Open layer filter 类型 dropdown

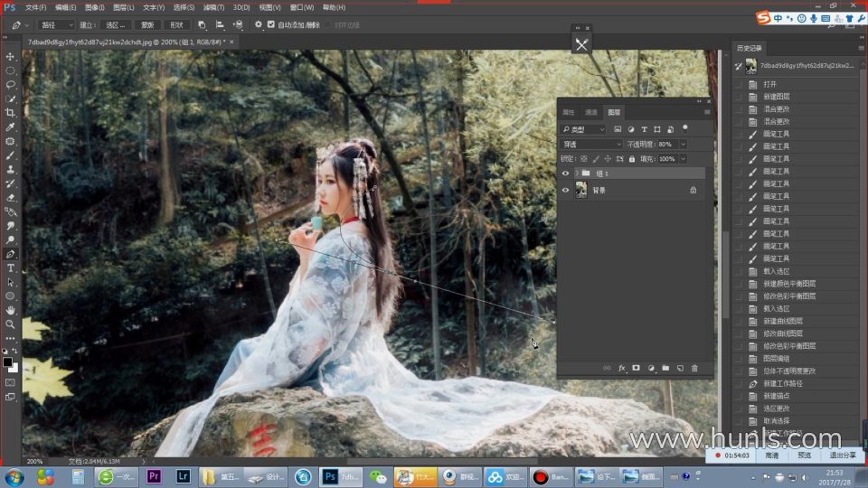click(x=583, y=129)
